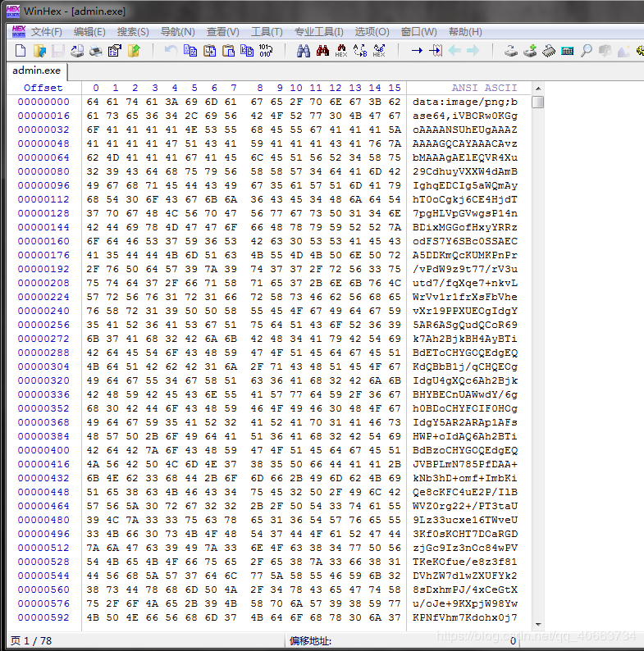Click the Forward navigation arrow icon
This screenshot has height=651, width=644.
[x=473, y=51]
